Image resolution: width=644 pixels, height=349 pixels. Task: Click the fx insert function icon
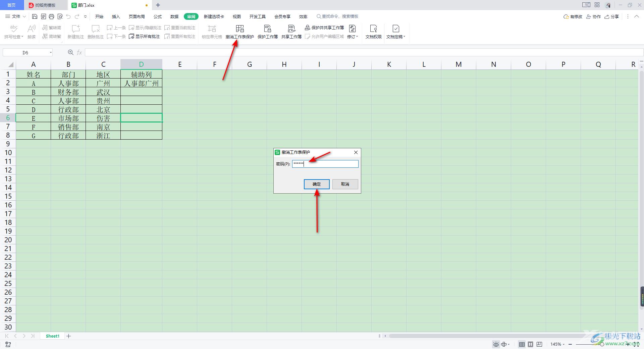click(x=79, y=52)
